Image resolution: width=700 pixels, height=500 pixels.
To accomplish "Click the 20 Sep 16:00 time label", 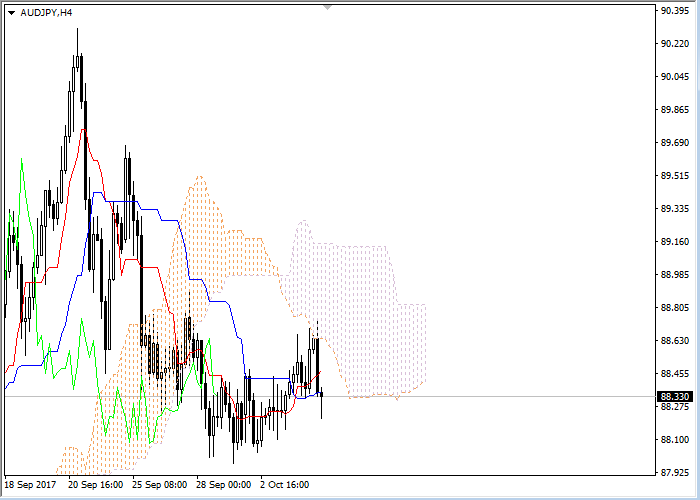I will click(96, 485).
